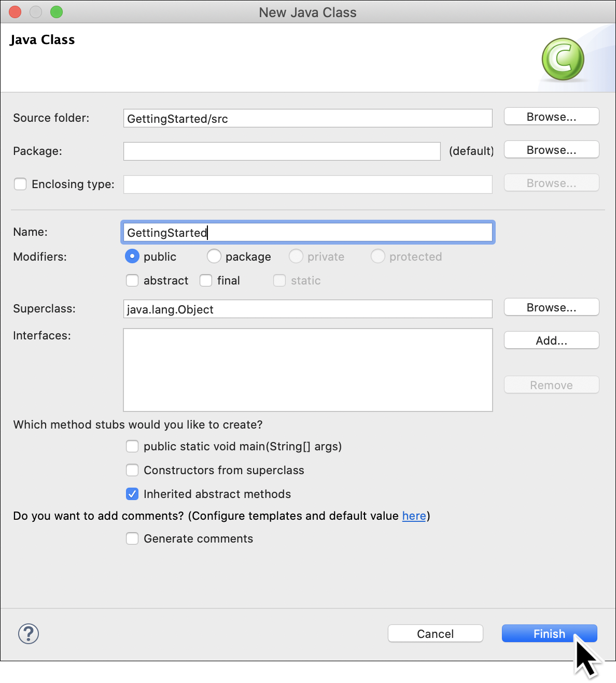Screen dimensions: 616x683
Task: Open the 'here' templates configuration link
Action: pyautogui.click(x=414, y=516)
